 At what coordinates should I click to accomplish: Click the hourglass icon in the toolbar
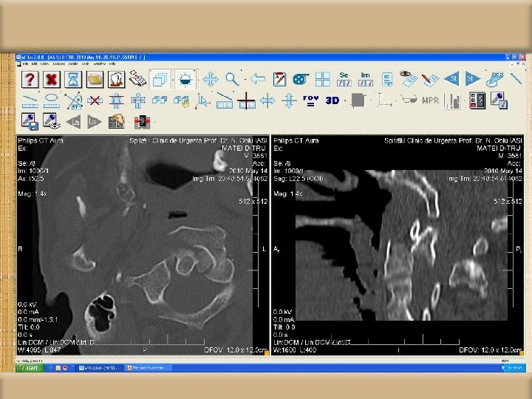tap(73, 79)
